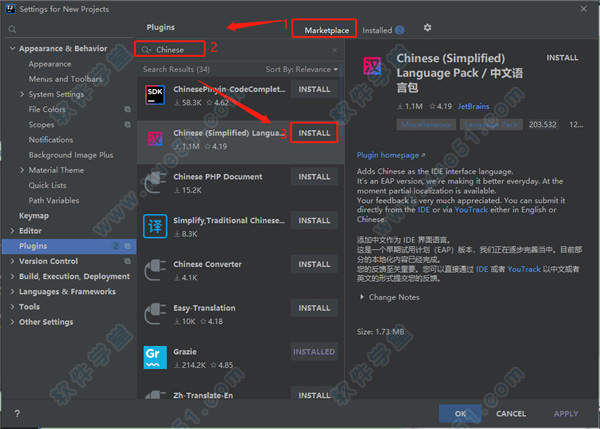Click the Easy-Translation plug icon

point(155,314)
